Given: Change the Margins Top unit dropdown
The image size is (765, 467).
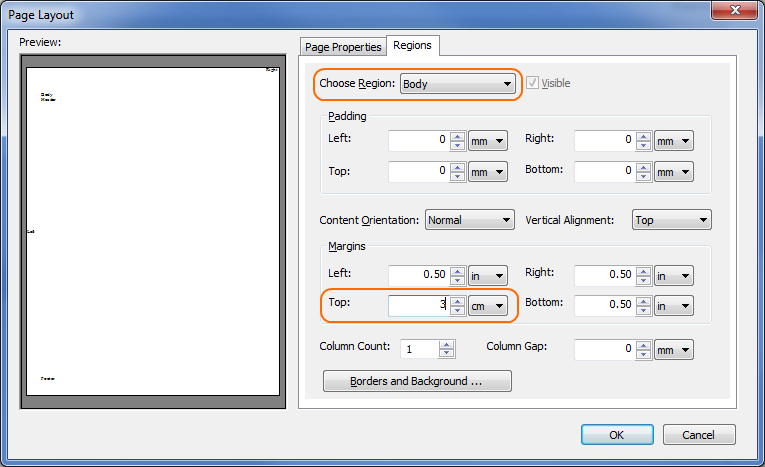Looking at the screenshot, I should [488, 306].
